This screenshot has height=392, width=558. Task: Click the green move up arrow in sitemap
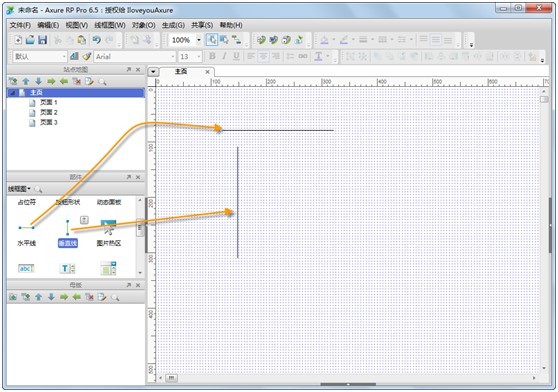click(26, 81)
